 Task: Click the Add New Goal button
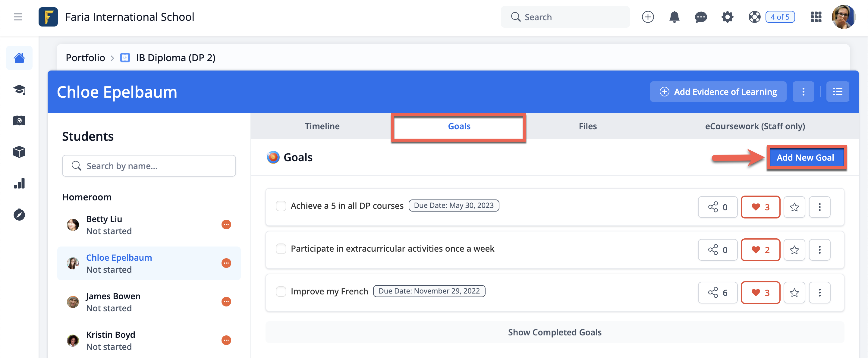coord(805,157)
